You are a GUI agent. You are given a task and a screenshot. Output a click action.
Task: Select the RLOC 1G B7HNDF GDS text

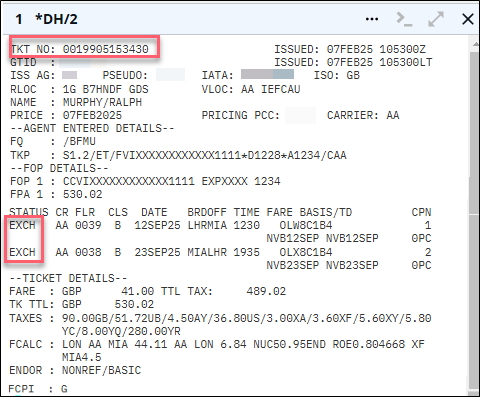79,89
